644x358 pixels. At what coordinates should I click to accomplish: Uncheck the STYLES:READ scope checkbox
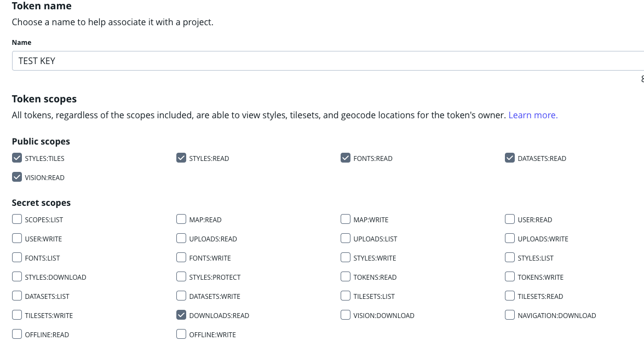point(181,158)
